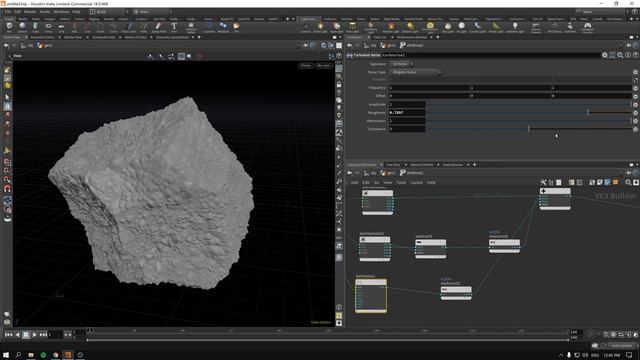
Task: Select the Spray Paint shelf tool
Action: click(x=159, y=27)
